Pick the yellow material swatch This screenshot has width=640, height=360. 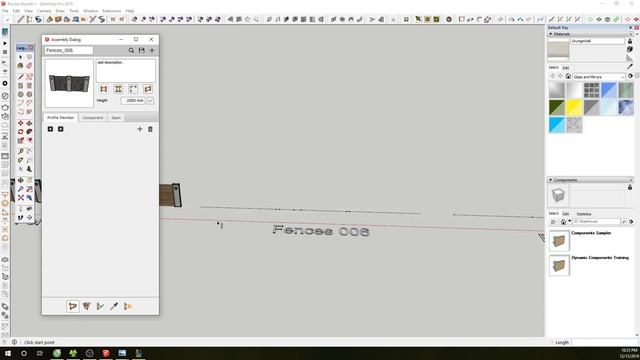(574, 108)
